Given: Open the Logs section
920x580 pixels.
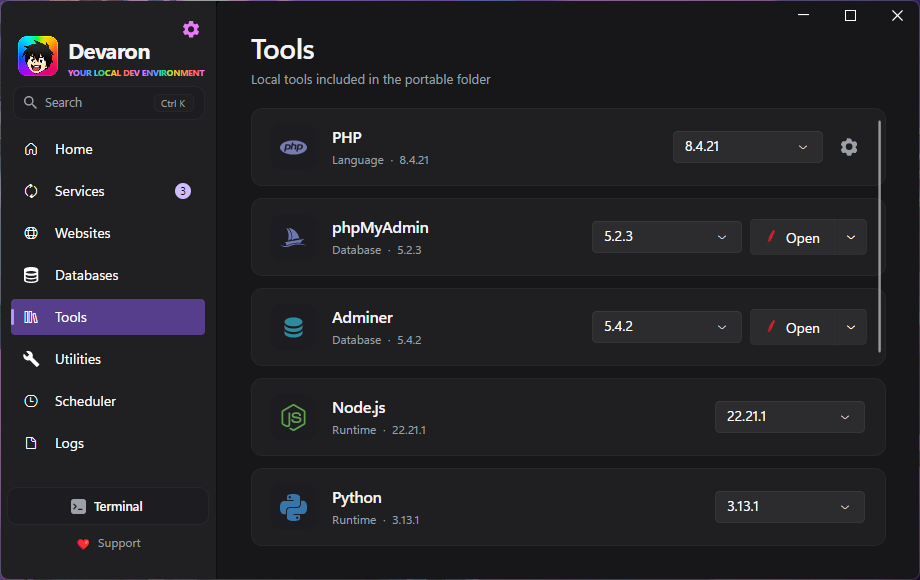Looking at the screenshot, I should (108, 443).
